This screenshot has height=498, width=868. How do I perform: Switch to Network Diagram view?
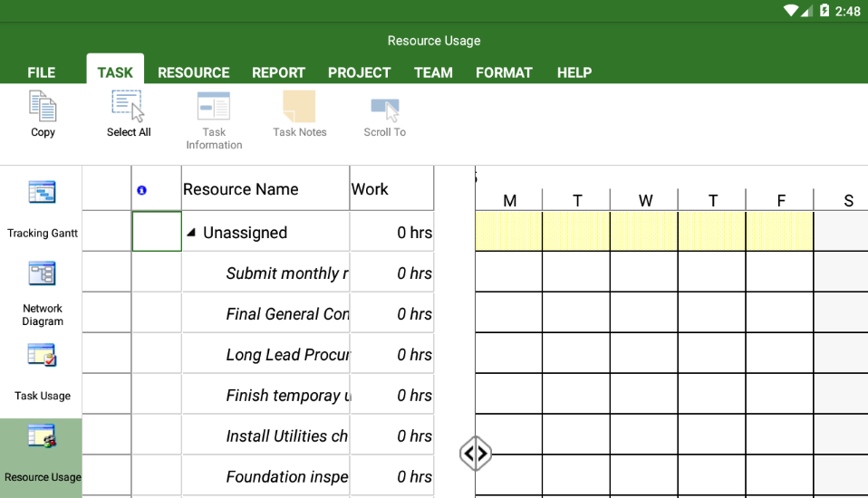coord(42,293)
